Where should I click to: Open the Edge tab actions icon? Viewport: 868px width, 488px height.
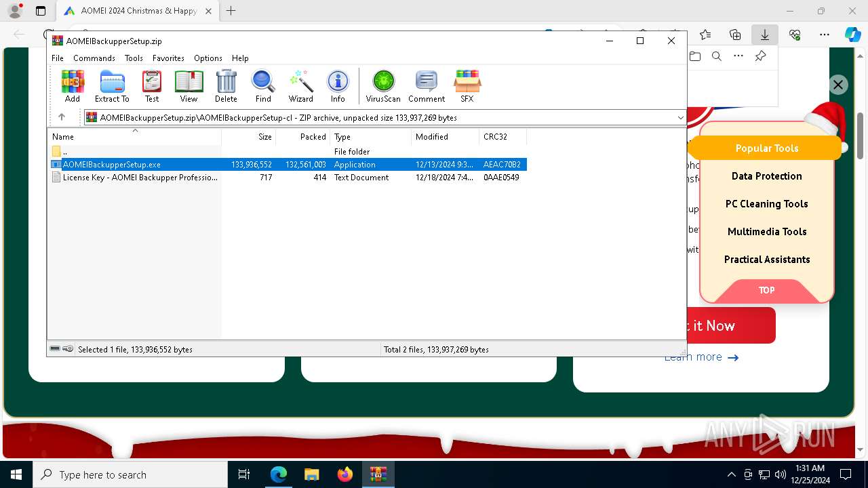[x=41, y=11]
